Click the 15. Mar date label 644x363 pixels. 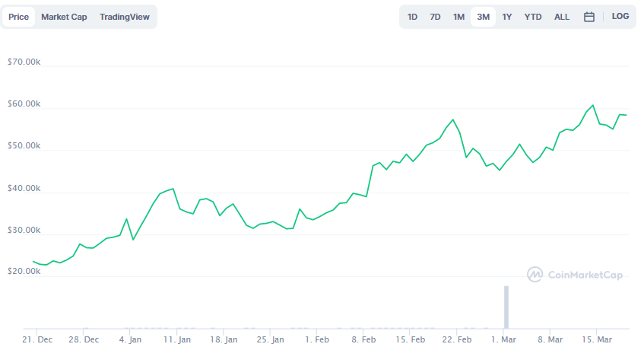tap(597, 339)
